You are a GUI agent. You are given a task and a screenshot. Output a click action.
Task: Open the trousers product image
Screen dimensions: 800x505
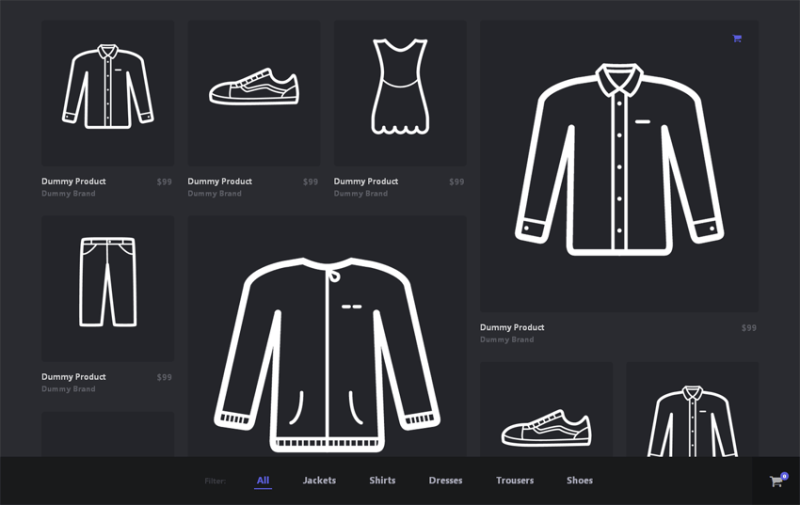point(108,283)
